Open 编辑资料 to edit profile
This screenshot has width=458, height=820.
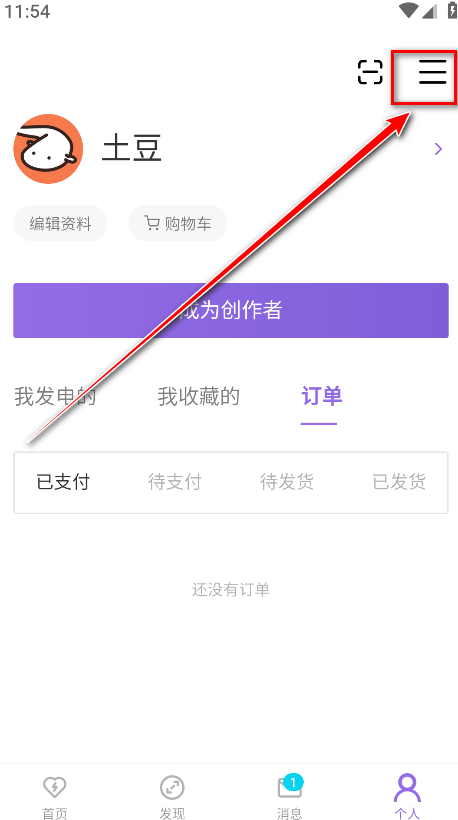60,223
